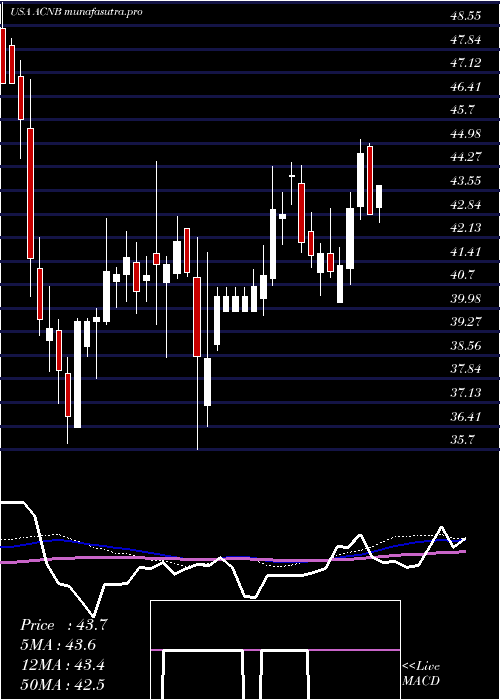500x700 pixels.
Task: Click the Price : 43.7 readout
Action: point(64,625)
